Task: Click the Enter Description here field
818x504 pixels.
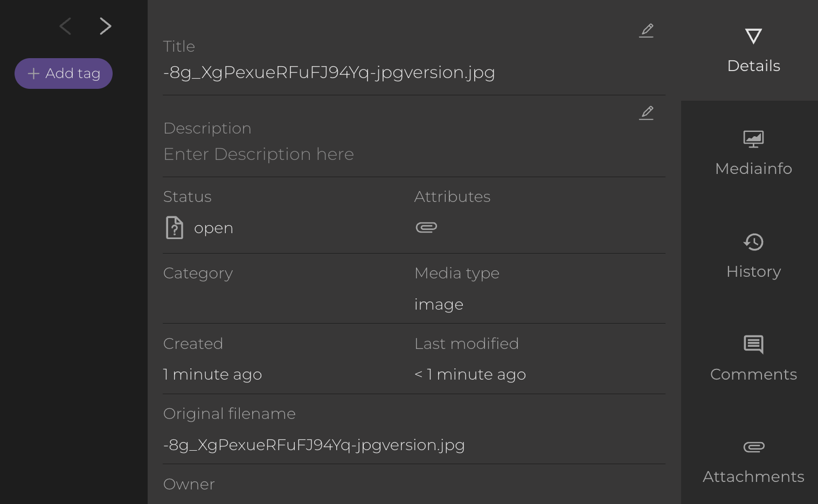Action: tap(259, 155)
